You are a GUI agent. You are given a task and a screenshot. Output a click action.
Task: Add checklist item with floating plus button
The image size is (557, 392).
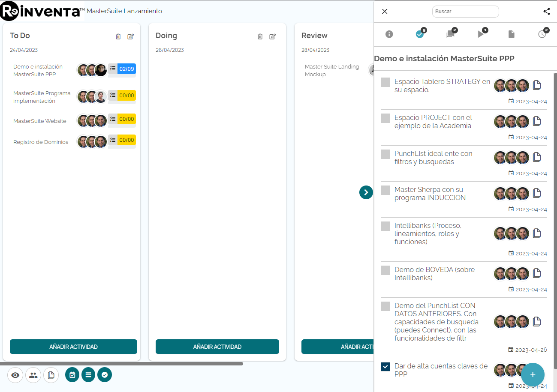[x=533, y=374]
